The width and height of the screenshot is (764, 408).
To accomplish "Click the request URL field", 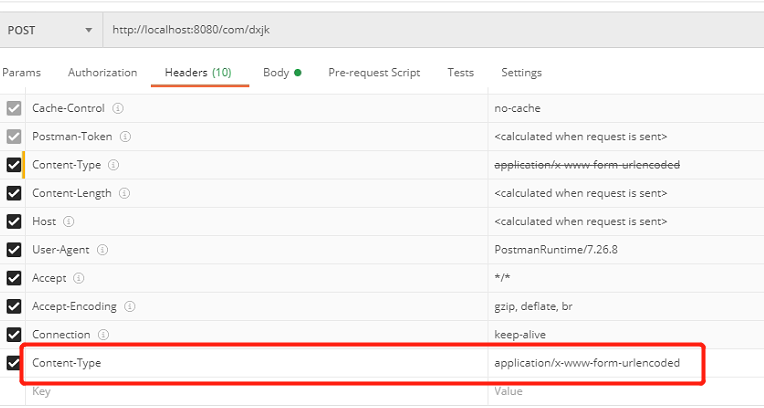I will (434, 30).
